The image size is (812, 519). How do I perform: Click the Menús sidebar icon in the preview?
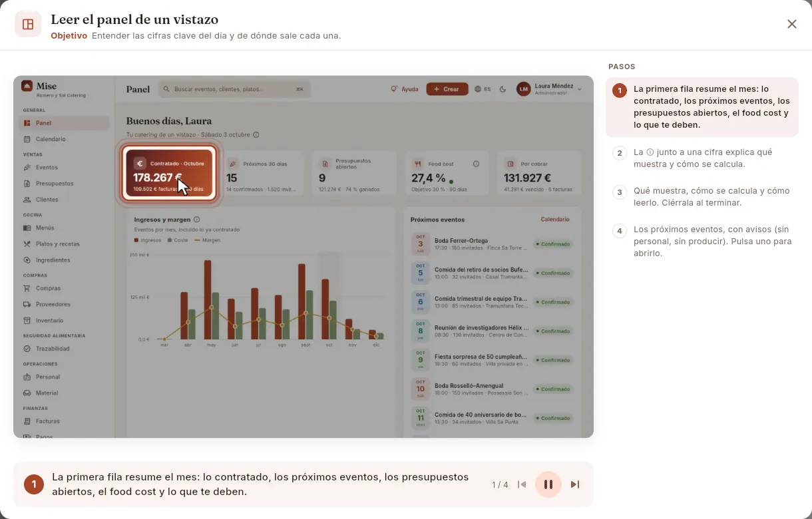tap(27, 228)
